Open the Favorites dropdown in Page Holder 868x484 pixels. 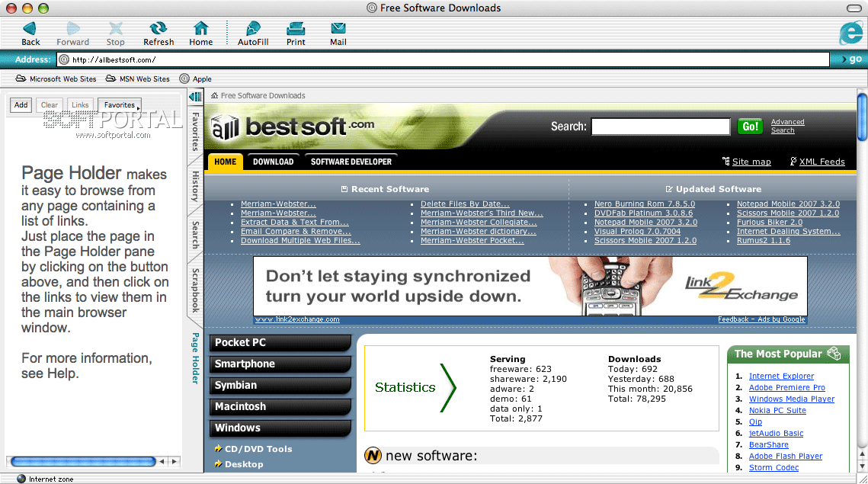pyautogui.click(x=120, y=104)
